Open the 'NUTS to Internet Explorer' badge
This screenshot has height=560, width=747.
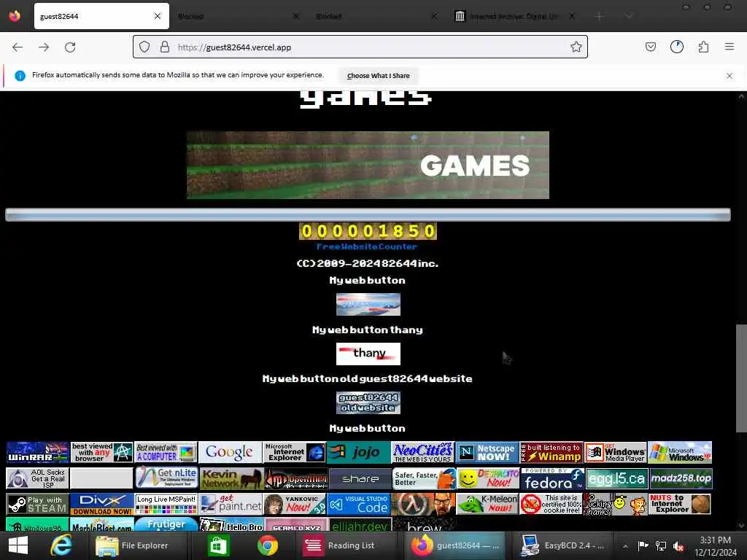click(x=680, y=504)
